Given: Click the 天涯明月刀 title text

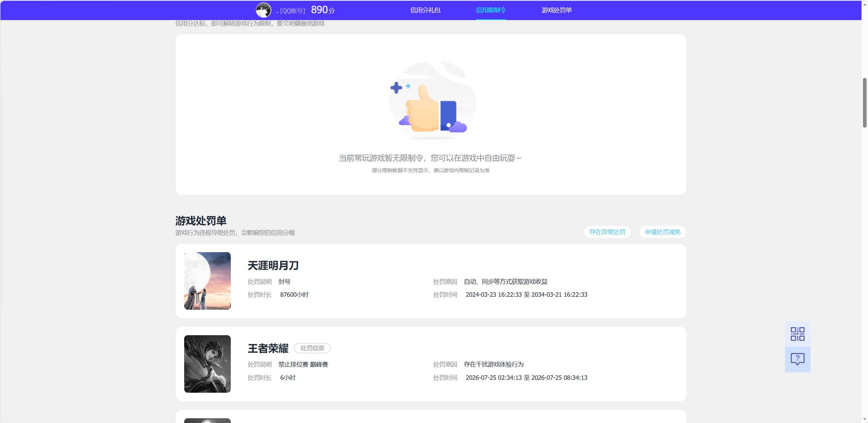Looking at the screenshot, I should [x=273, y=265].
